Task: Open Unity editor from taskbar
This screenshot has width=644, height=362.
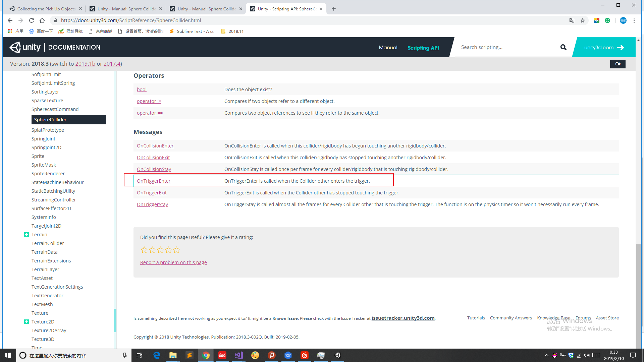Action: pos(338,355)
